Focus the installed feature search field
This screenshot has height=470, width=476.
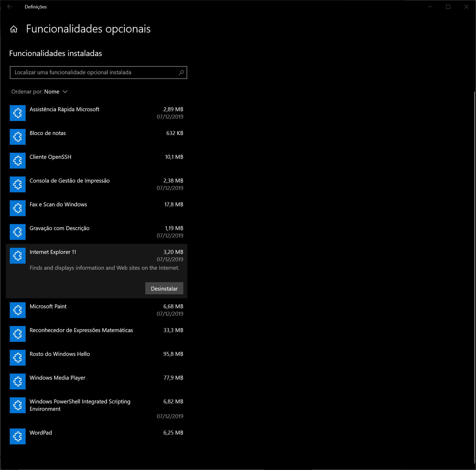pos(95,72)
